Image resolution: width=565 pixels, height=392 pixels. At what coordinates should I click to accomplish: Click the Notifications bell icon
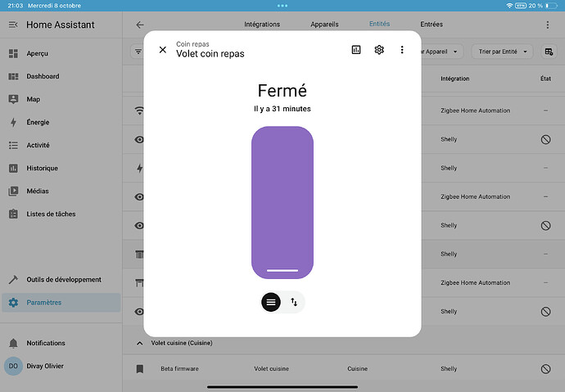(x=13, y=343)
